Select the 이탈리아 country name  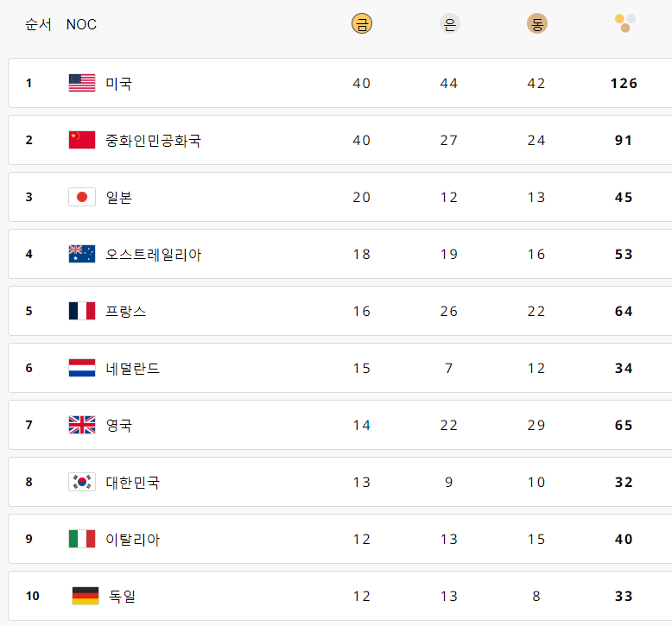coord(132,540)
